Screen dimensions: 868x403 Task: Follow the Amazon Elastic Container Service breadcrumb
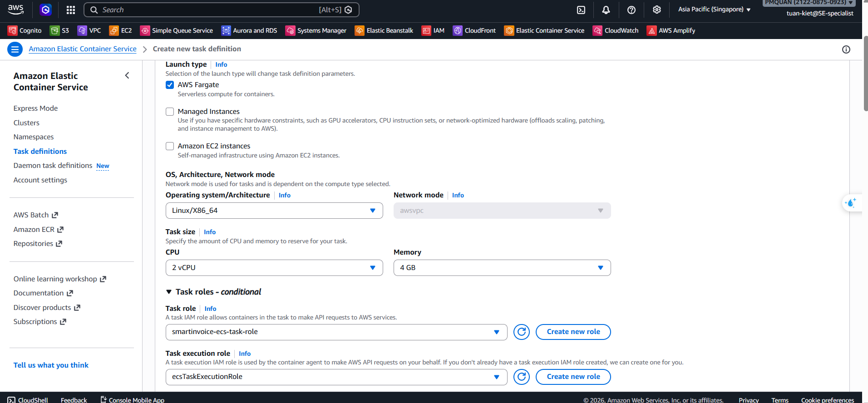(x=83, y=49)
